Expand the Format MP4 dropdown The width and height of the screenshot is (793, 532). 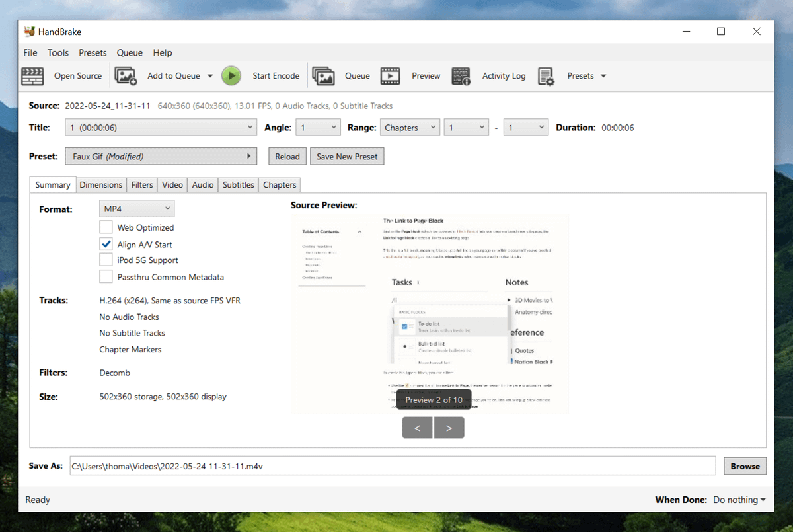tap(137, 209)
